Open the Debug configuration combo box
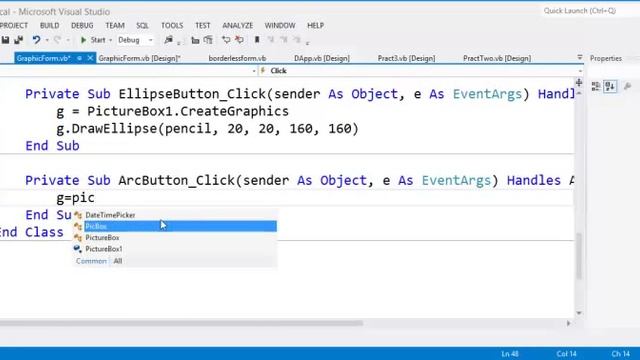This screenshot has height=360, width=640. click(x=135, y=40)
